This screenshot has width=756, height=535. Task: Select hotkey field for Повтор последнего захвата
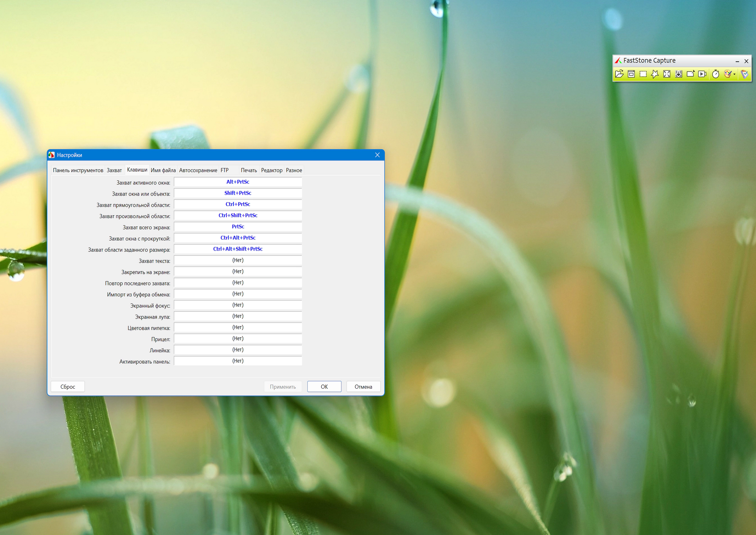(238, 283)
